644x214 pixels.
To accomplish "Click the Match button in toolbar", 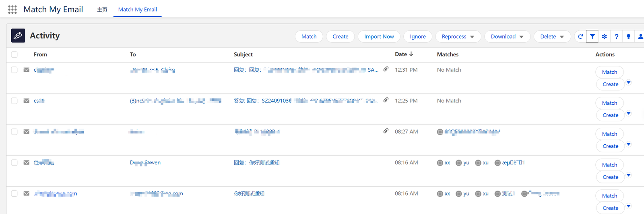I will pos(309,36).
